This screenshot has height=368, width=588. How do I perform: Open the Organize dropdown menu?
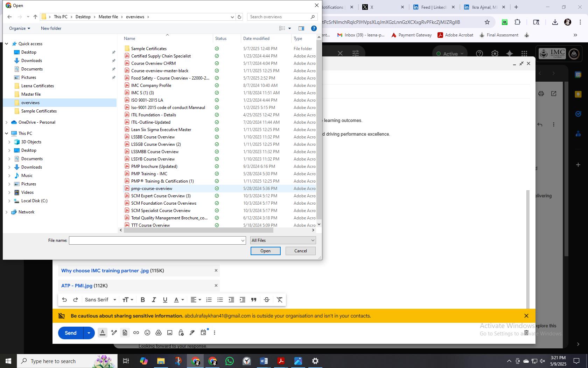click(x=20, y=28)
